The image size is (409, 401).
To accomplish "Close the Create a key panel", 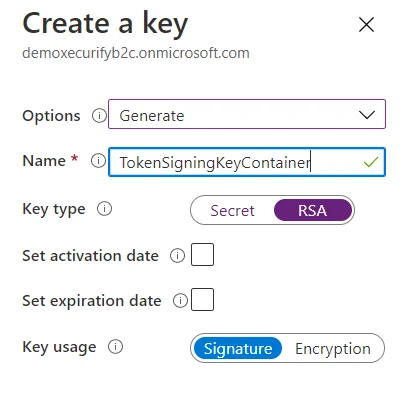I will pyautogui.click(x=366, y=25).
